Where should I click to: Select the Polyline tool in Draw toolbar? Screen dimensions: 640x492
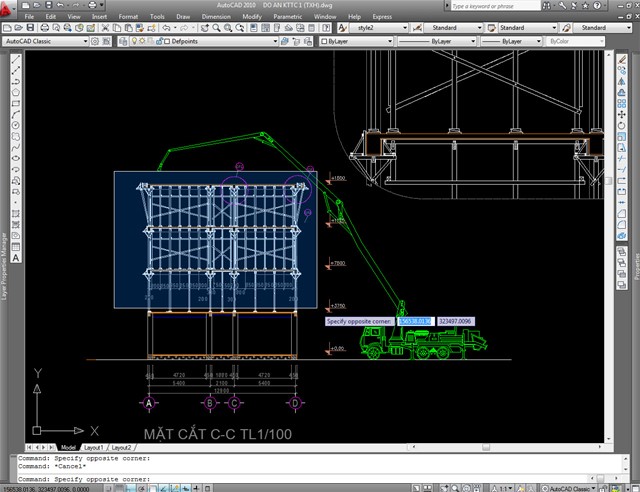[x=16, y=82]
